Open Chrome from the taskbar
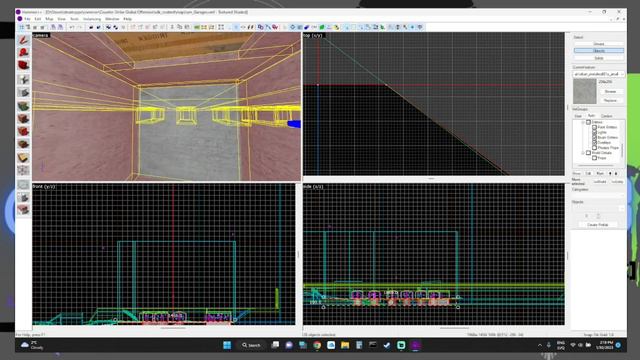Viewport: 640px width, 360px height. [317, 345]
